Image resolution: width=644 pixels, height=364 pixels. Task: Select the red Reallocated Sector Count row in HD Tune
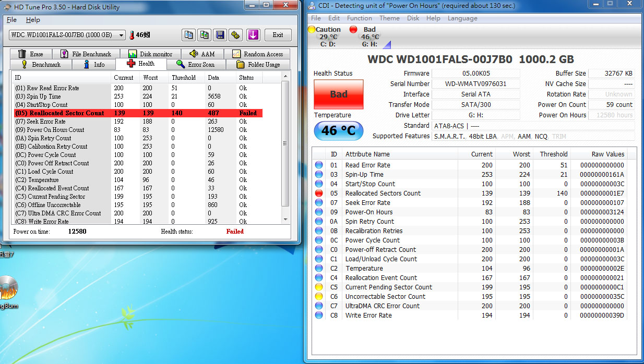click(x=138, y=113)
